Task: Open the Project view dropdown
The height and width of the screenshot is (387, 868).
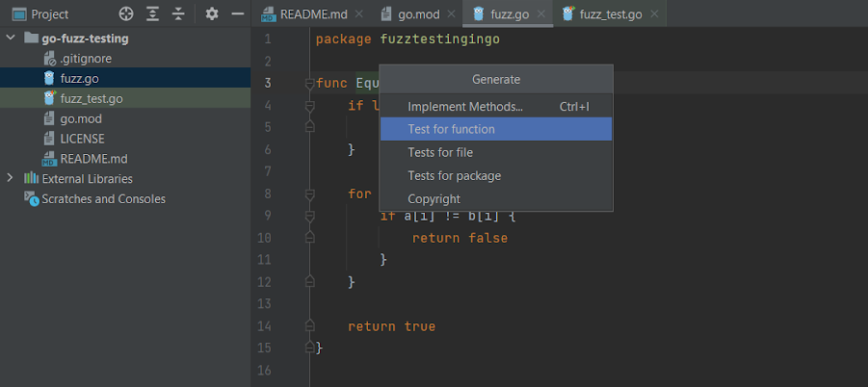Action: pyautogui.click(x=40, y=13)
